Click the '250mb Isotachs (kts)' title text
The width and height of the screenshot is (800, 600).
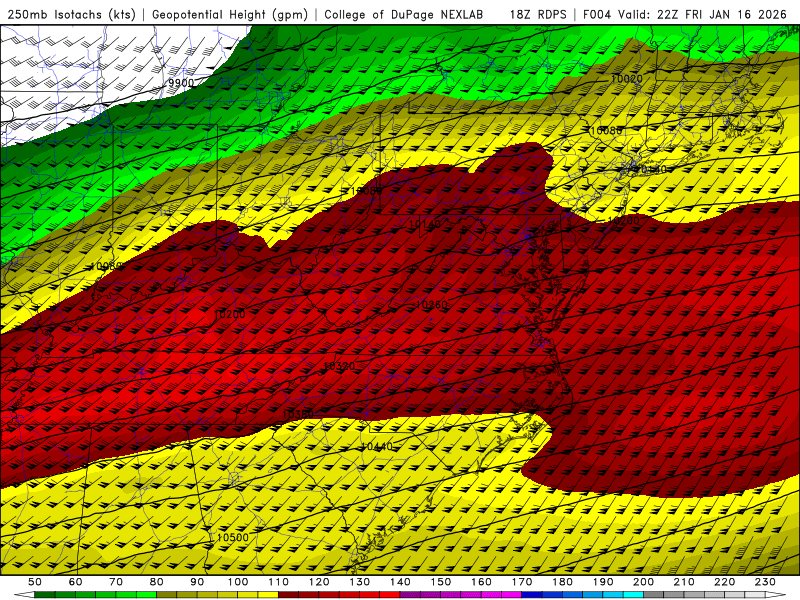pyautogui.click(x=72, y=15)
